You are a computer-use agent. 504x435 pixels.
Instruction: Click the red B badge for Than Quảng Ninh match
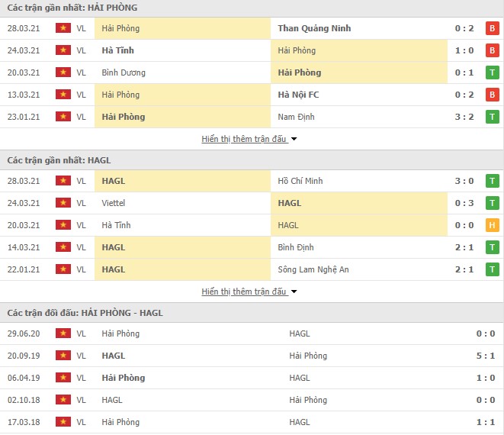tap(493, 28)
